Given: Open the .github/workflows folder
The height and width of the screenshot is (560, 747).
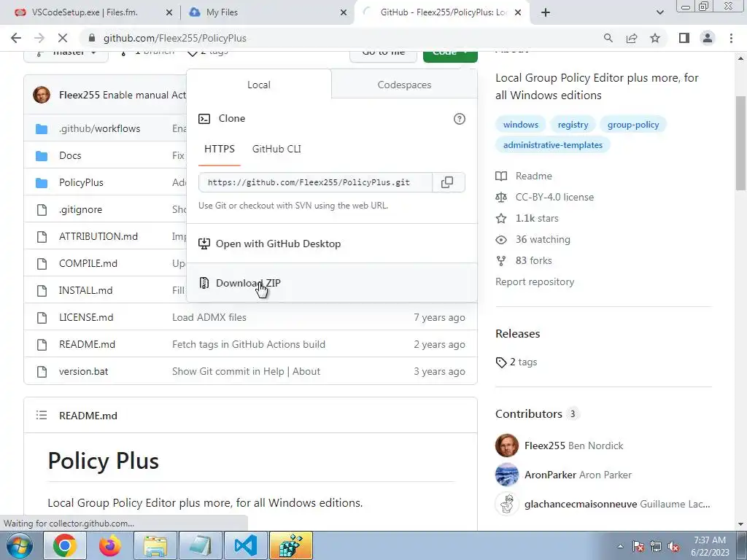Looking at the screenshot, I should click(x=99, y=128).
